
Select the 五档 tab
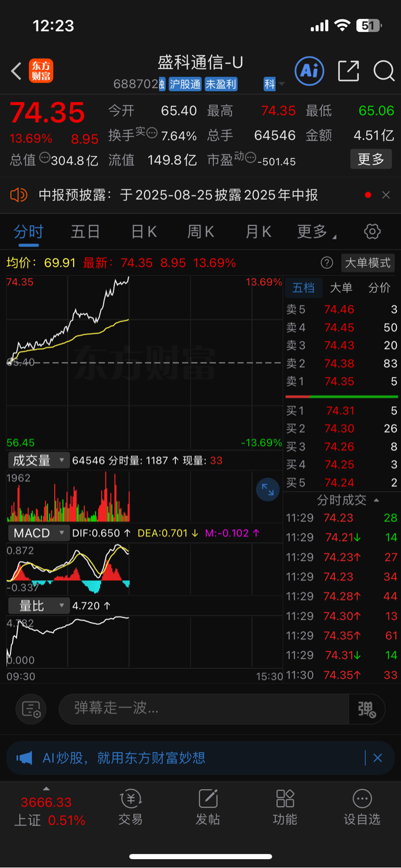pos(303,288)
